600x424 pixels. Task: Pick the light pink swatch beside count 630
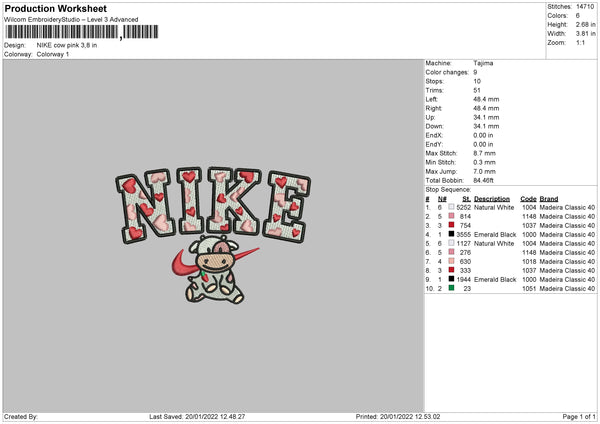452,261
